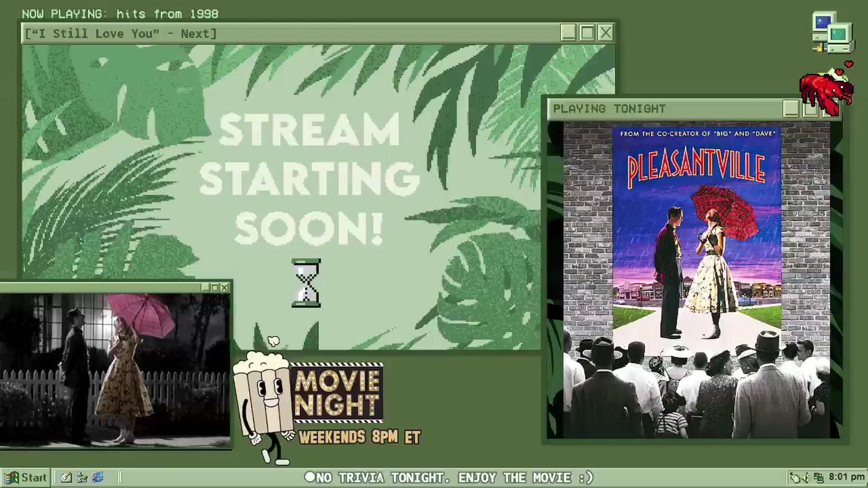Click the speaker volume tray icon
The height and width of the screenshot is (488, 868).
(806, 478)
